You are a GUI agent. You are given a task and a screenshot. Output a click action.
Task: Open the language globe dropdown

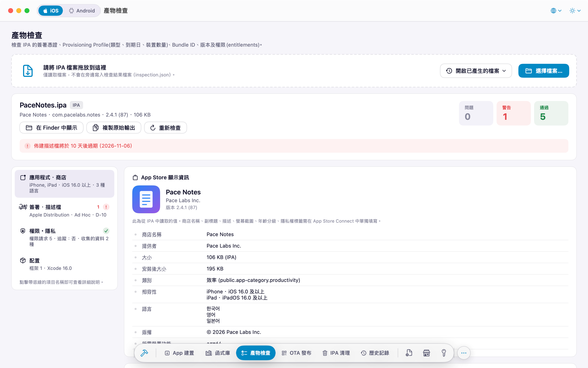pyautogui.click(x=556, y=11)
